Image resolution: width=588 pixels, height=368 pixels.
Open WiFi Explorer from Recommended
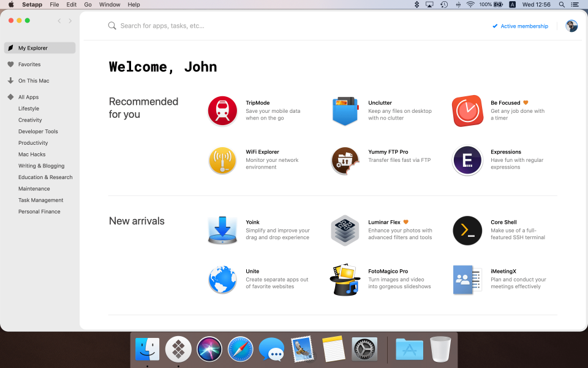tap(222, 159)
